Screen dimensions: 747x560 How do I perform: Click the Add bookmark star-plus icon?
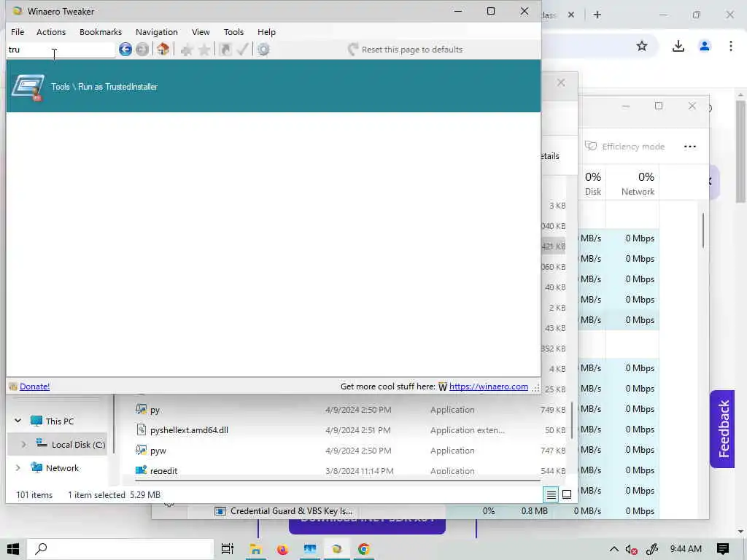186,50
